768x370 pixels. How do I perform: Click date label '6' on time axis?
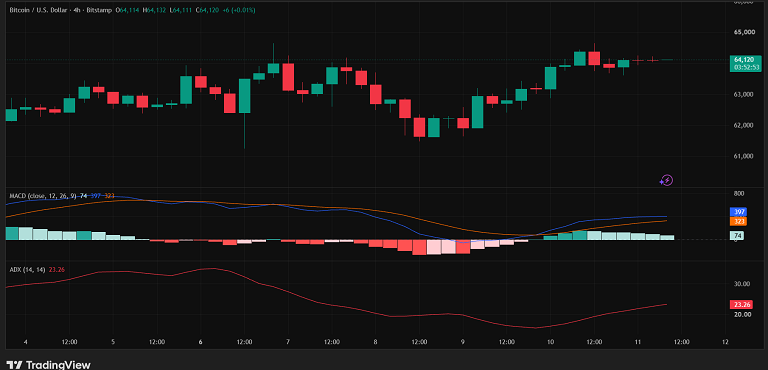tap(201, 342)
